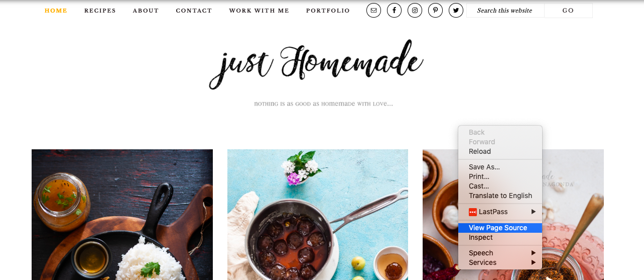Open the Pinterest social icon

coord(435,11)
